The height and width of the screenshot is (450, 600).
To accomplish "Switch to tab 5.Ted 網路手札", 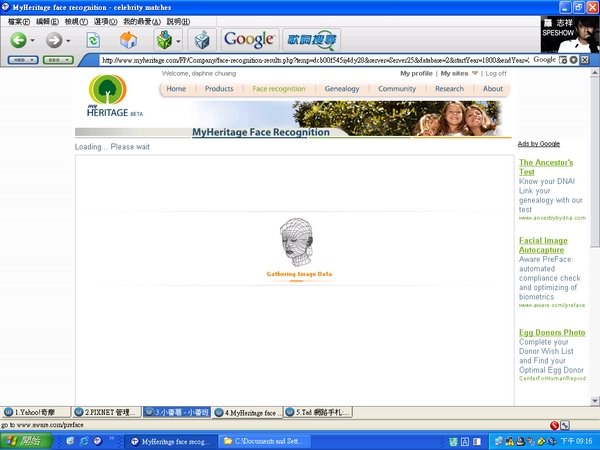I will point(318,412).
